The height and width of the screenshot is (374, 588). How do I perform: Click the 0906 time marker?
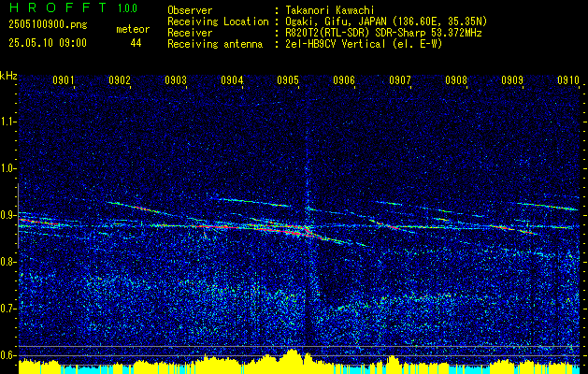coord(344,79)
